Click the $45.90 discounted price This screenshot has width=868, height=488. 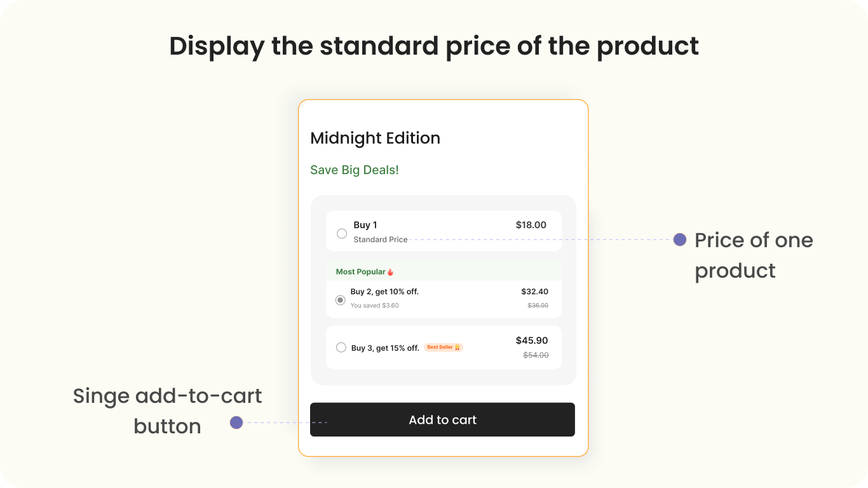coord(532,341)
